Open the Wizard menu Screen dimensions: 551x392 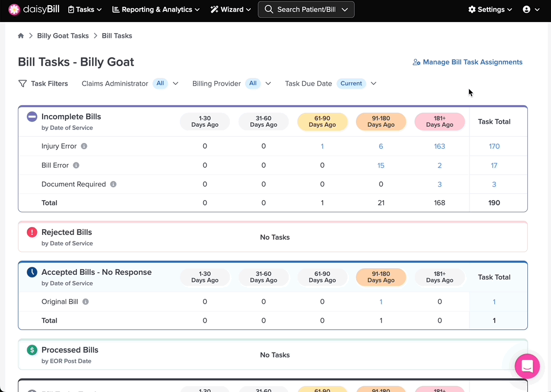click(x=230, y=9)
